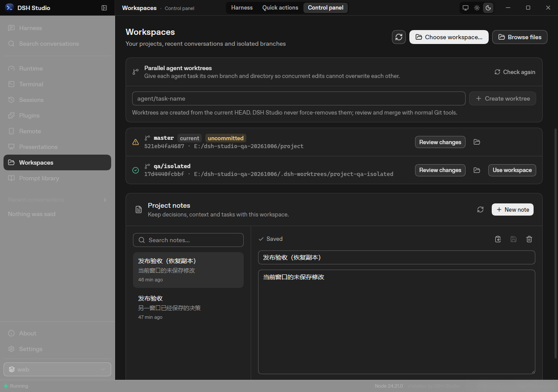Switch to the Harness tab
The width and height of the screenshot is (558, 392).
[242, 8]
